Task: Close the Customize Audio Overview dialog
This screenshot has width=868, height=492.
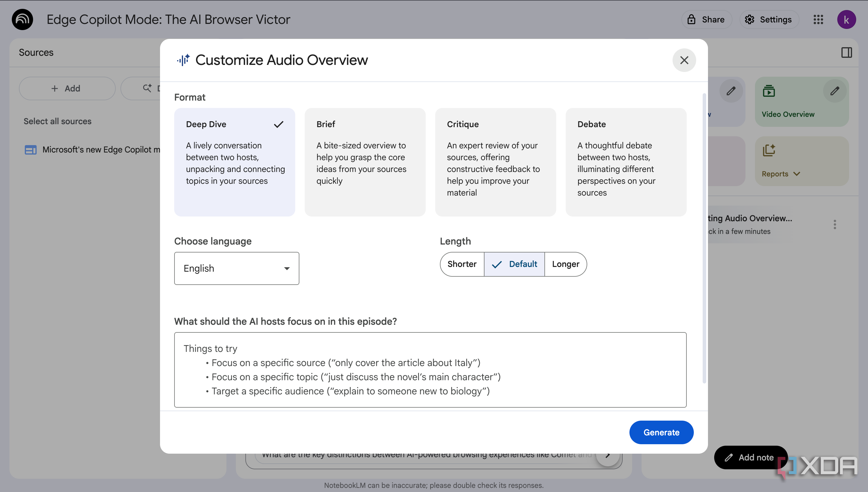Action: 684,60
